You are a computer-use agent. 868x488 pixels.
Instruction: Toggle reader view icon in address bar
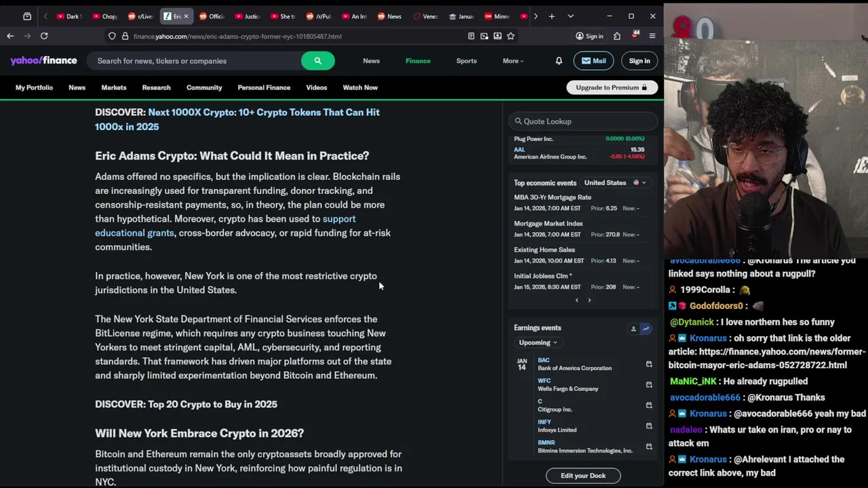[x=471, y=36]
